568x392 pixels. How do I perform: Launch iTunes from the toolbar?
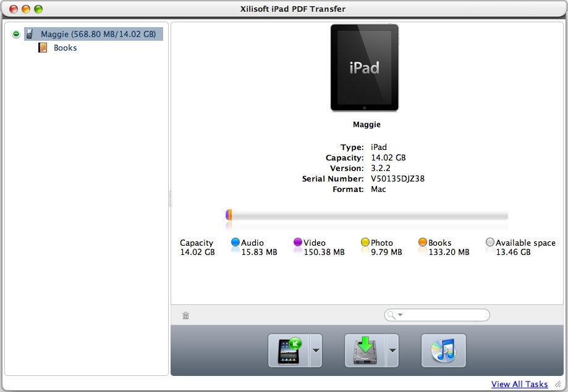tap(443, 350)
